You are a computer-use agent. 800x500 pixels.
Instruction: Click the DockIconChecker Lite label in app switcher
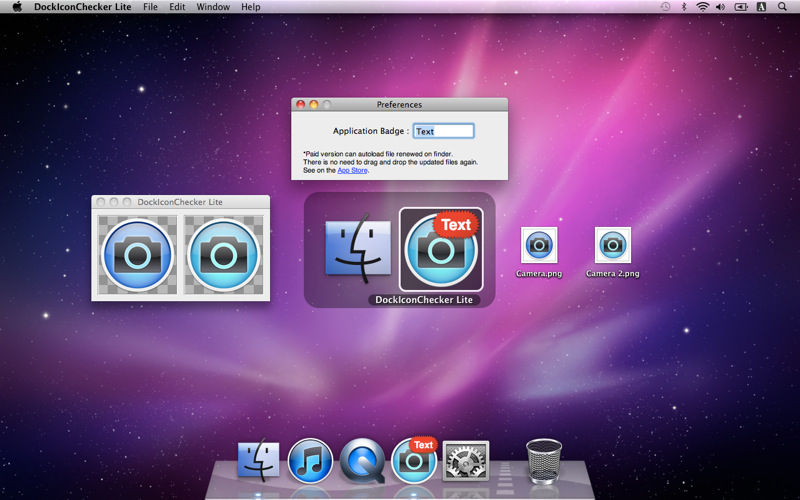point(424,299)
